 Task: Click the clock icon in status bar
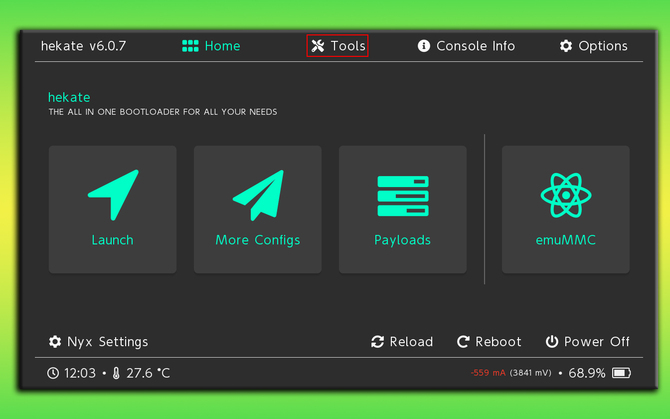coord(53,373)
